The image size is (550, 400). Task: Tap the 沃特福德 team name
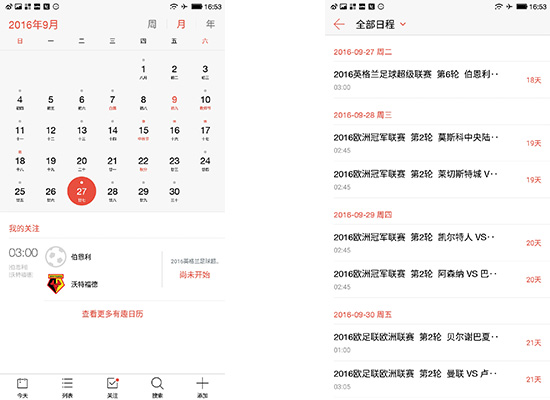click(x=84, y=284)
